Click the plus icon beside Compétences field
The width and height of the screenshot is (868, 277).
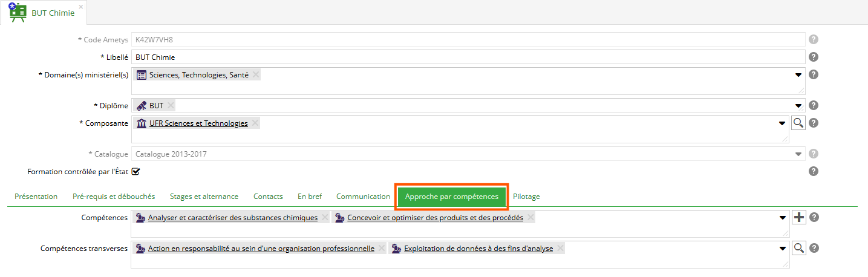click(x=799, y=218)
